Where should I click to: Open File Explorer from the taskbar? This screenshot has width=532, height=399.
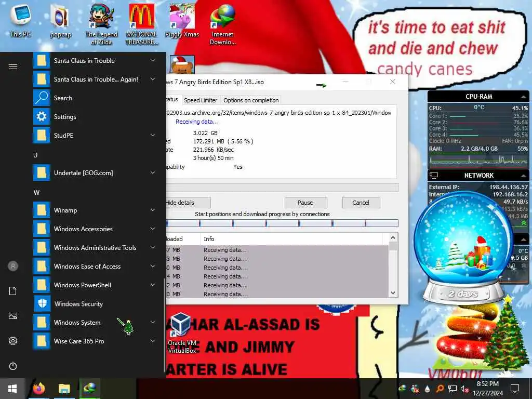[64, 389]
